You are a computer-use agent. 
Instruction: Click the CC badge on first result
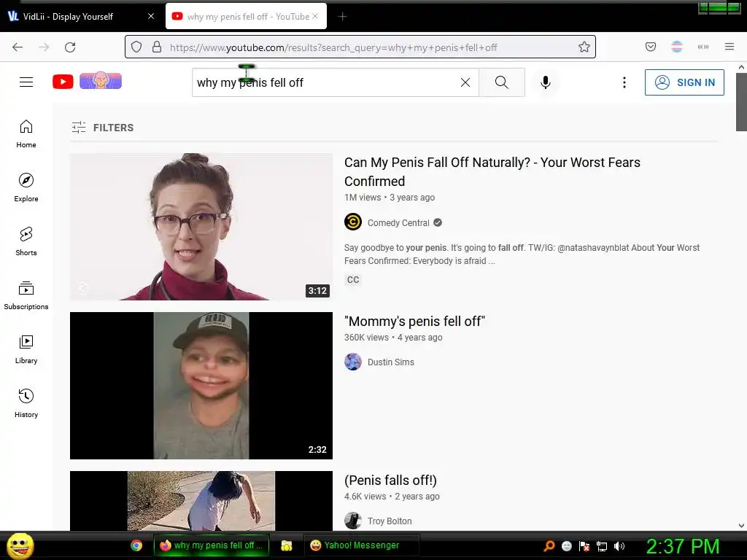pos(353,279)
